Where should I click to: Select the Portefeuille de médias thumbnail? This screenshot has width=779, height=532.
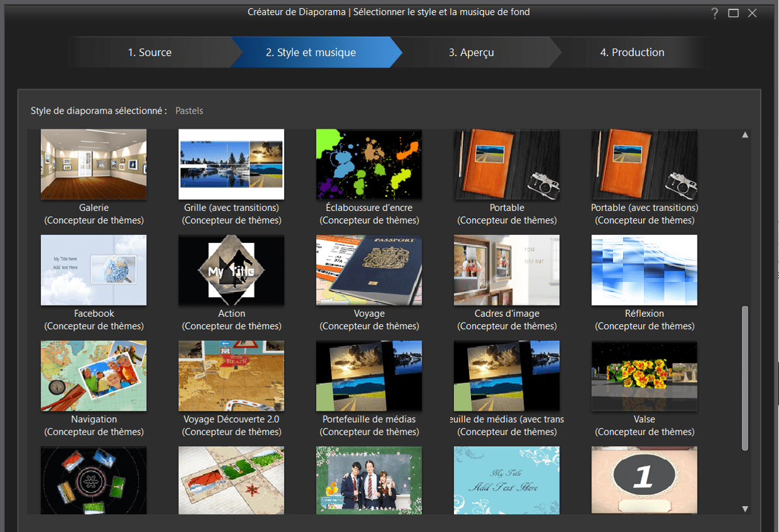click(369, 376)
